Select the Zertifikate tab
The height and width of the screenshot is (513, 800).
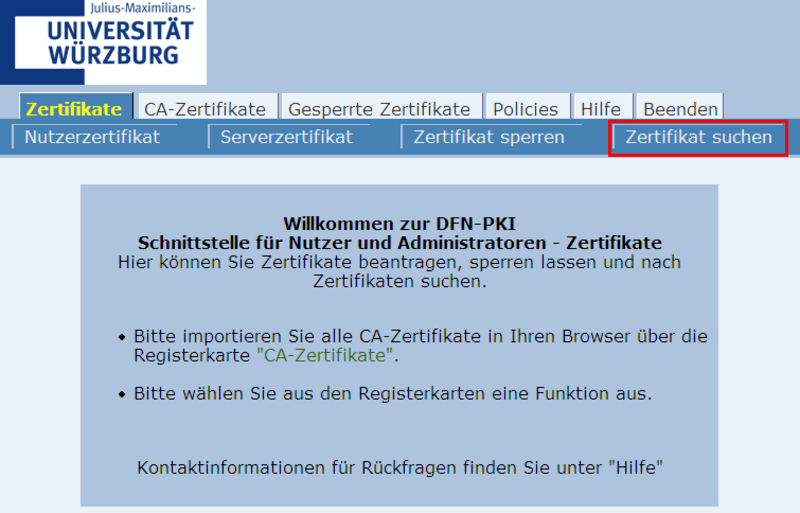[x=75, y=109]
